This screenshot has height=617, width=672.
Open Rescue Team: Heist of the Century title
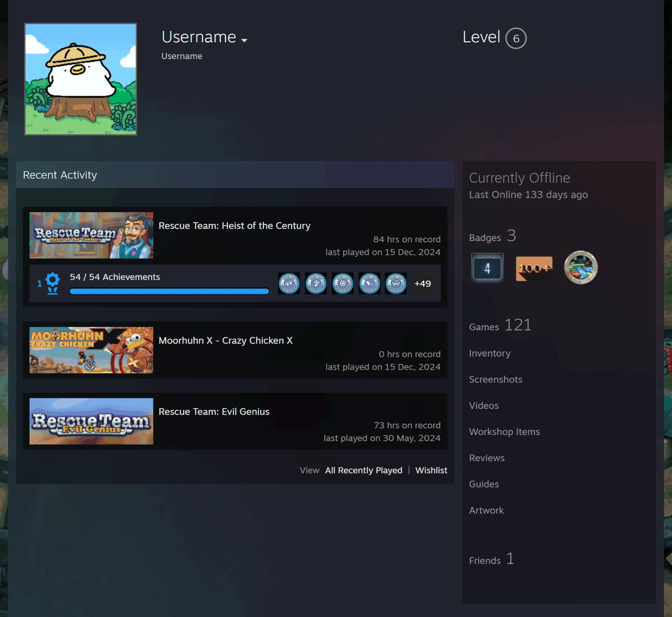coord(234,226)
